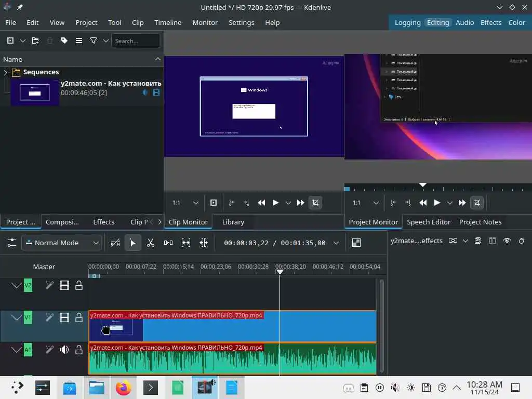532x399 pixels.
Task: Lock track A1
Action: click(x=79, y=350)
